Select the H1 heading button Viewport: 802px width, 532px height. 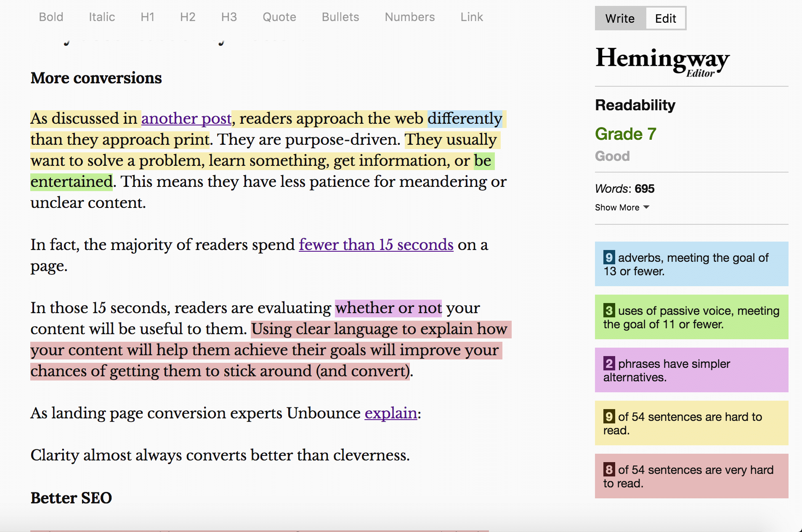coord(147,17)
